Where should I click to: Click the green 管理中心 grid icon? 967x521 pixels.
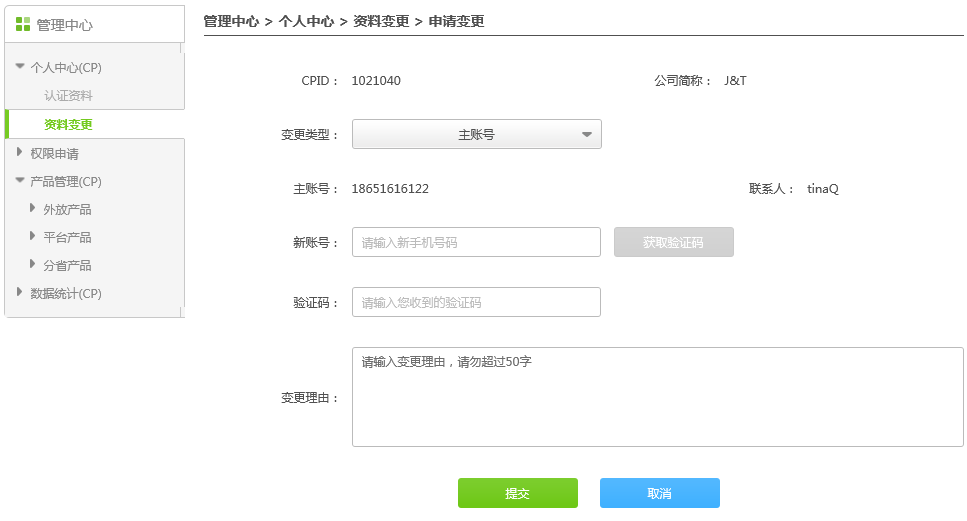point(23,24)
